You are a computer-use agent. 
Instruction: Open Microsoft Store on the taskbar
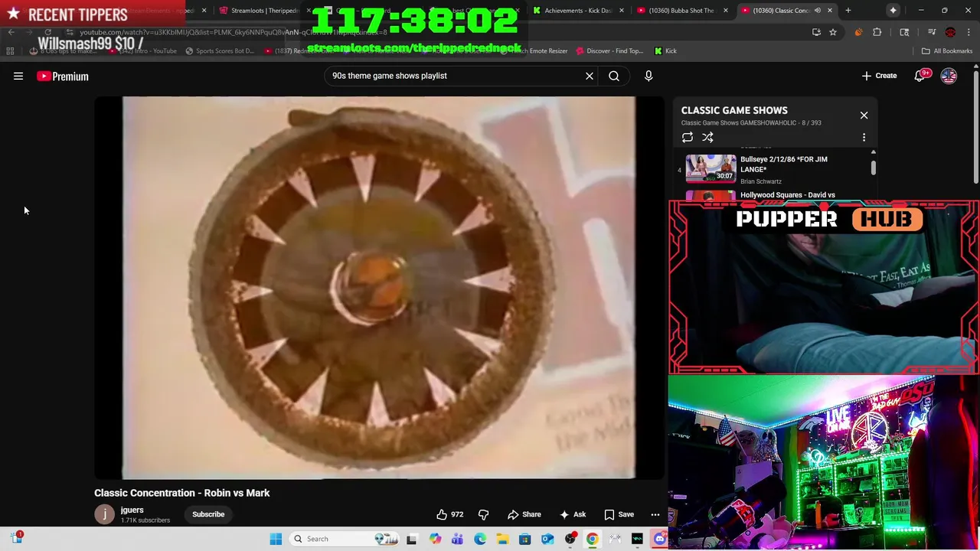point(525,539)
